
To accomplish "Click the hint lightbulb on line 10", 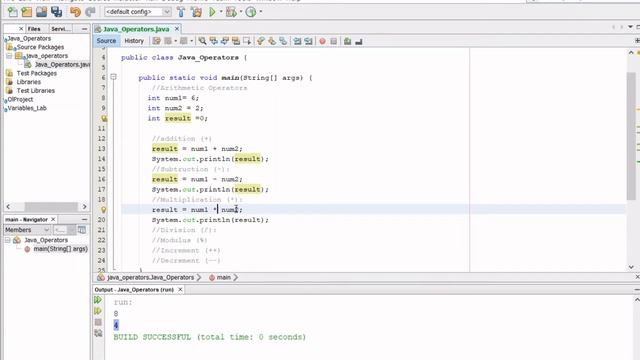I will (x=104, y=118).
